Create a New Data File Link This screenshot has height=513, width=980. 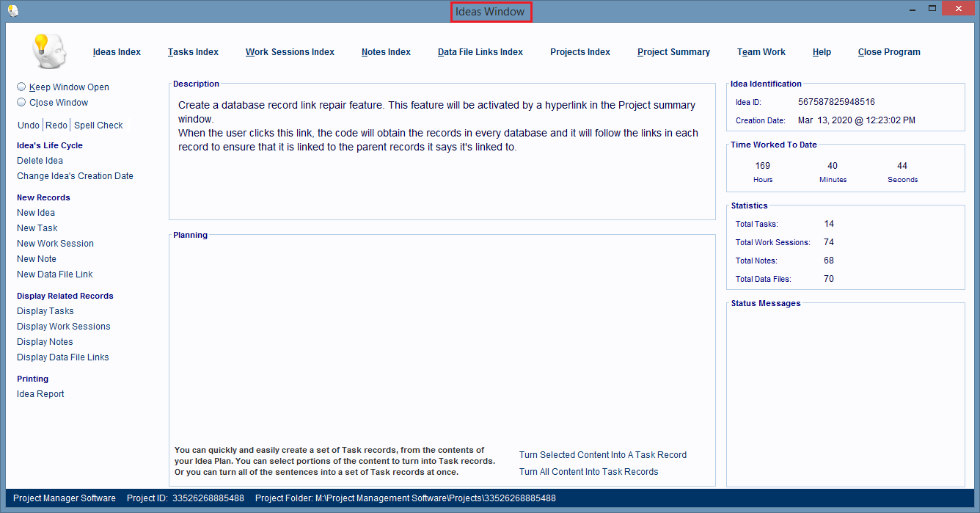click(55, 274)
